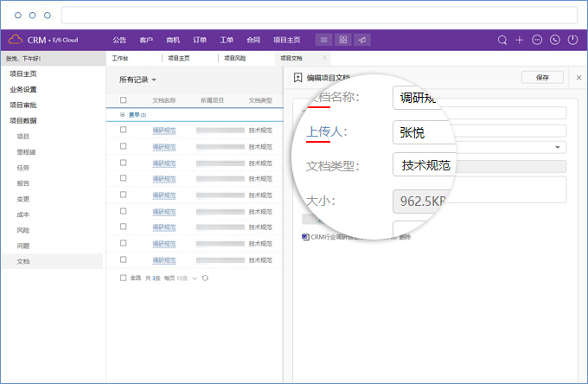Click the clock icon in the header
This screenshot has width=588, height=384.
[554, 40]
